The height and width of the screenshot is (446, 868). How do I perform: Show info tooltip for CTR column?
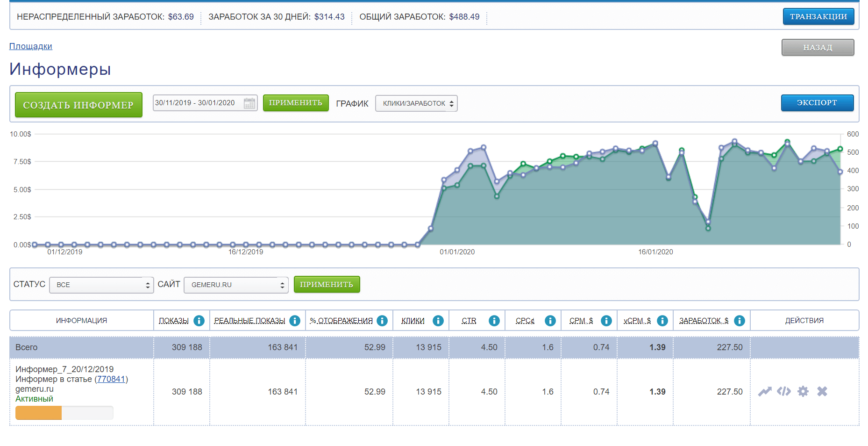point(494,321)
